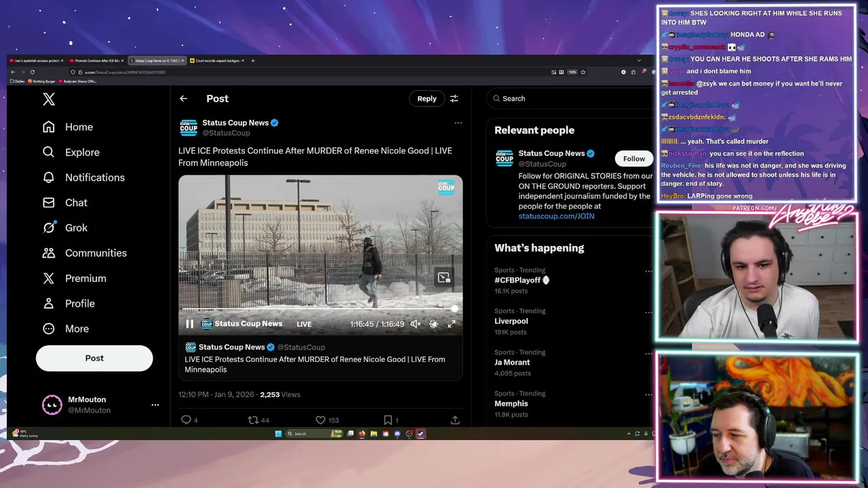Open Grok from the sidebar
This screenshot has width=868, height=488.
(x=64, y=228)
